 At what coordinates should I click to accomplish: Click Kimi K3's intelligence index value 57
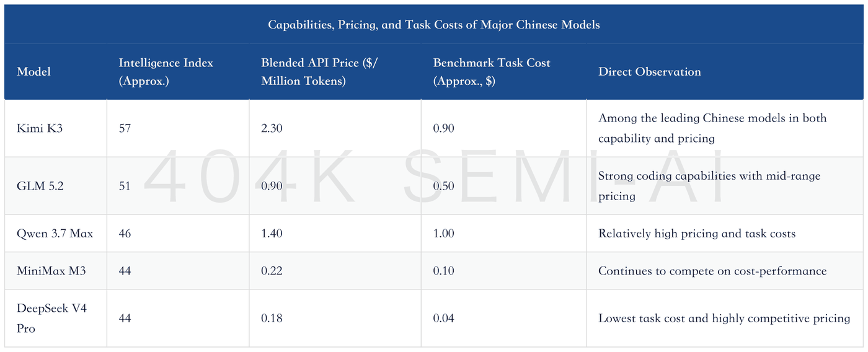pyautogui.click(x=125, y=128)
